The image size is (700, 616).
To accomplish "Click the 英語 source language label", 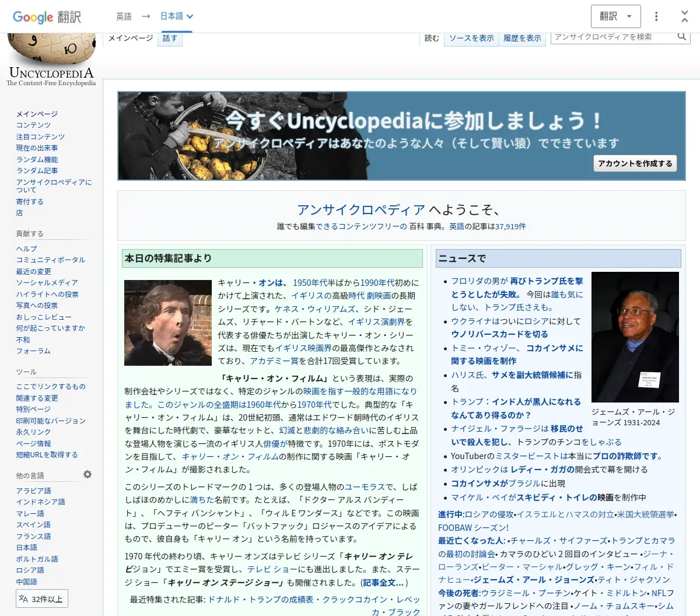I will (x=124, y=16).
